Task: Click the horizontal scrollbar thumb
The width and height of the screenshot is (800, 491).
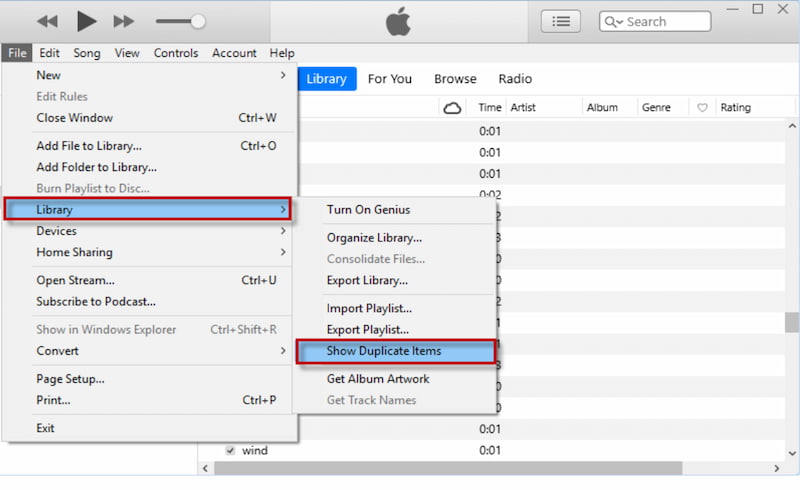Action: (x=448, y=468)
